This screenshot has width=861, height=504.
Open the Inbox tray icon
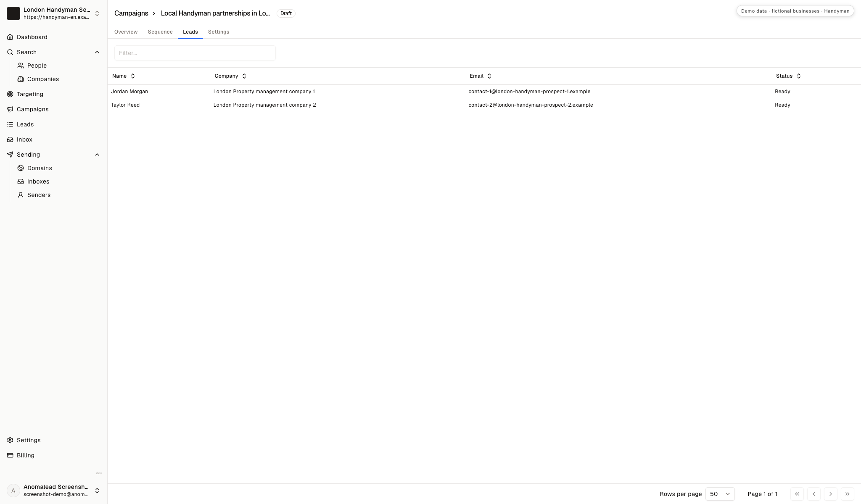coord(10,139)
